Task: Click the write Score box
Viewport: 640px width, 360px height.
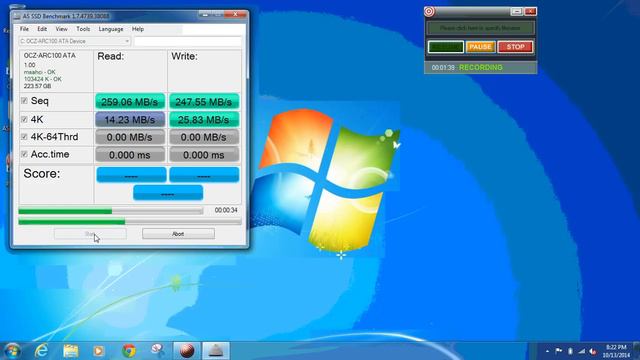Action: tap(204, 175)
